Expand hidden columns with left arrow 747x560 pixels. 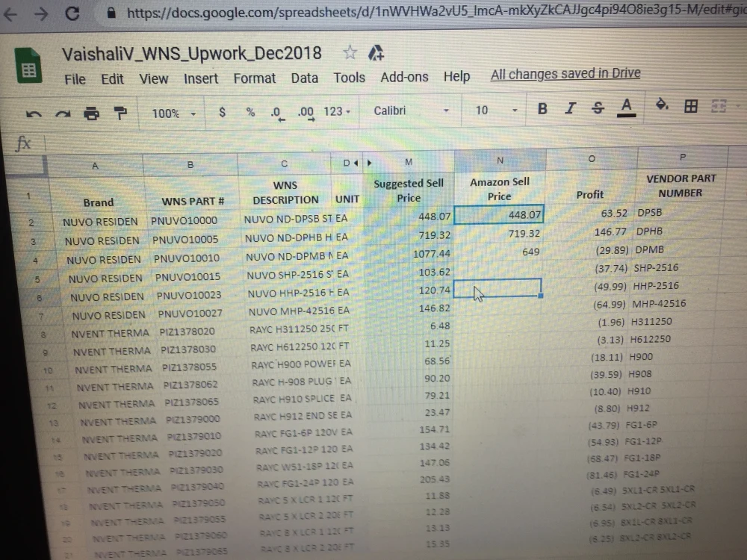356,163
